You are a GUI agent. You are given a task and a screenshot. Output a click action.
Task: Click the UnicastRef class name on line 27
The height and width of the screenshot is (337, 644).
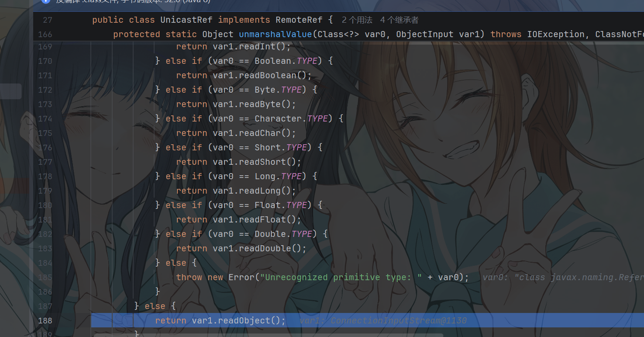coord(186,20)
